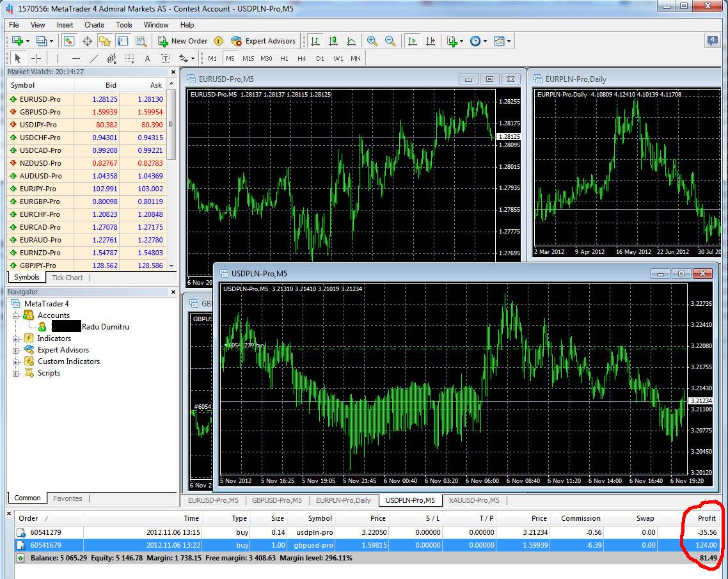Open the Insert menu

65,24
